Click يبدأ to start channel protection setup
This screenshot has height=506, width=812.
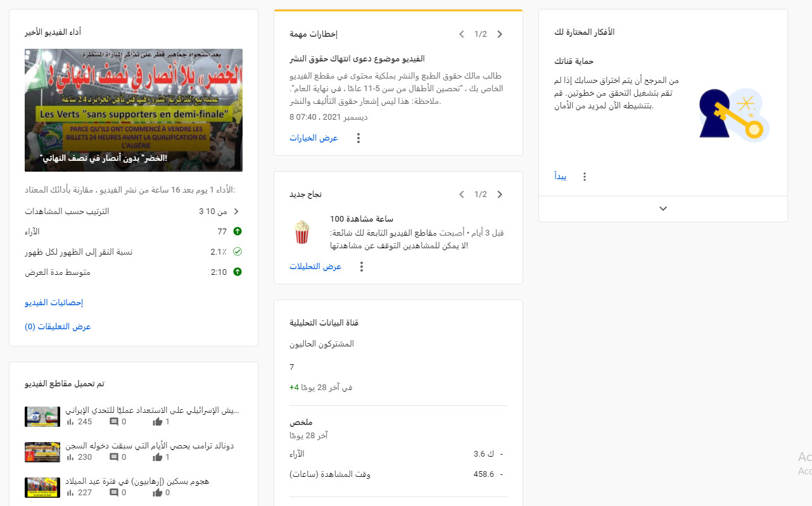click(560, 177)
